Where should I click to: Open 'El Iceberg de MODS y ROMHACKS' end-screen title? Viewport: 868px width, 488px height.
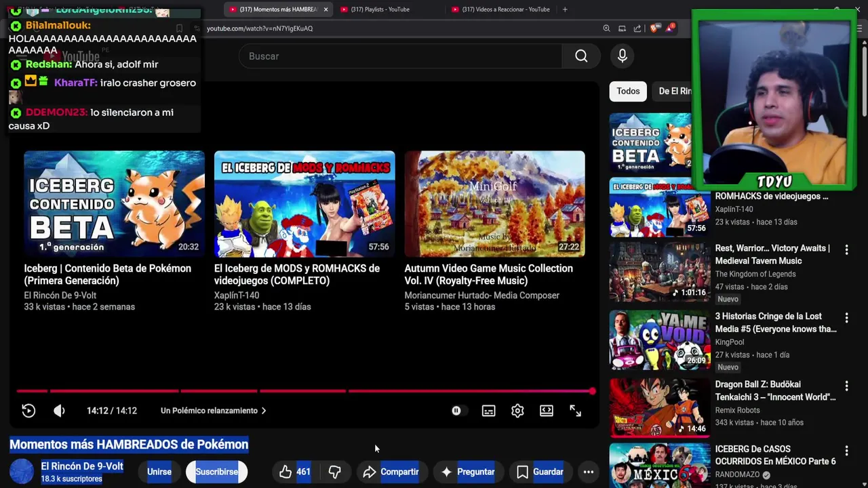point(297,274)
